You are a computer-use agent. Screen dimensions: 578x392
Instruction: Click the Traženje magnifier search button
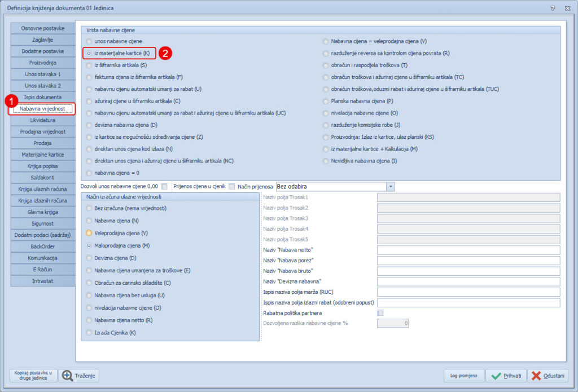(x=80, y=376)
